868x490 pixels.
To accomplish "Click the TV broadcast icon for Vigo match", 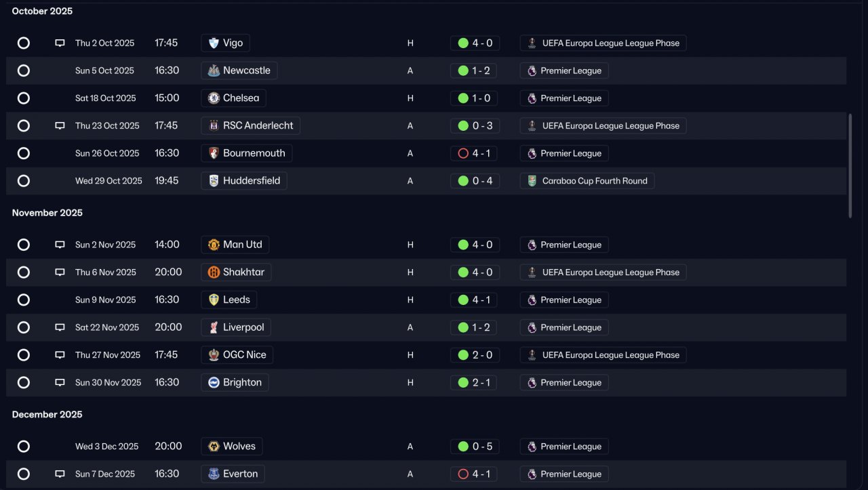I will [x=60, y=43].
